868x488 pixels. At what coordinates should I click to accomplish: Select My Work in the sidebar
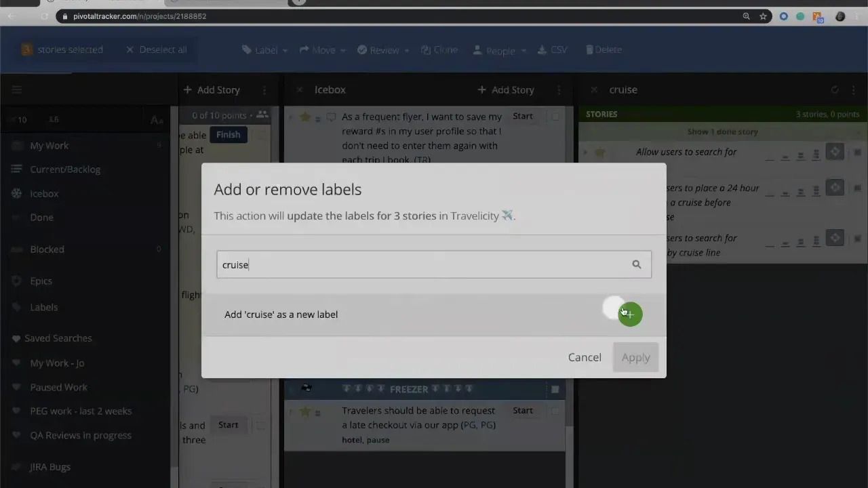[x=49, y=145]
